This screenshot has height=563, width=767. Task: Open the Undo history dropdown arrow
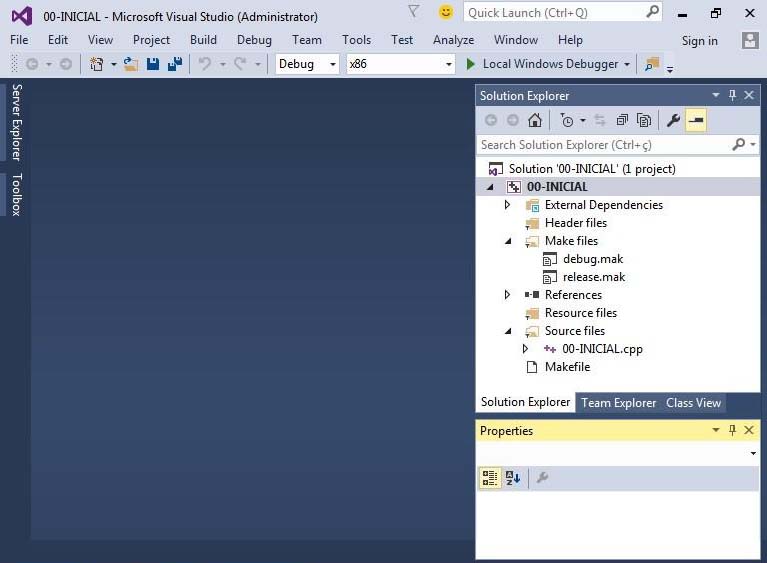tap(223, 64)
